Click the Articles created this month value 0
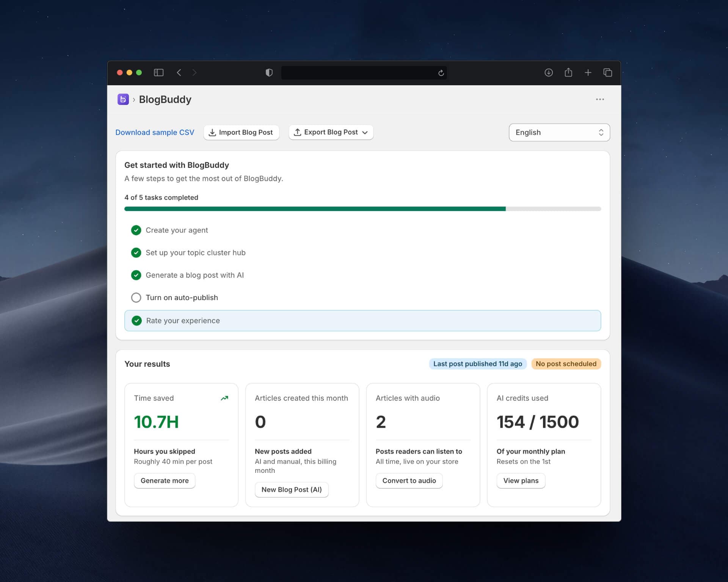 [x=260, y=422]
